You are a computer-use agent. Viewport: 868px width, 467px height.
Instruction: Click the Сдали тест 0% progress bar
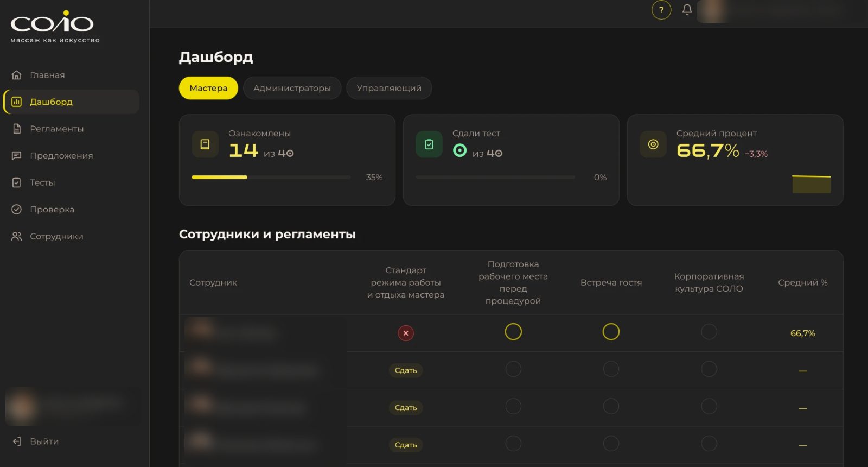pyautogui.click(x=495, y=177)
